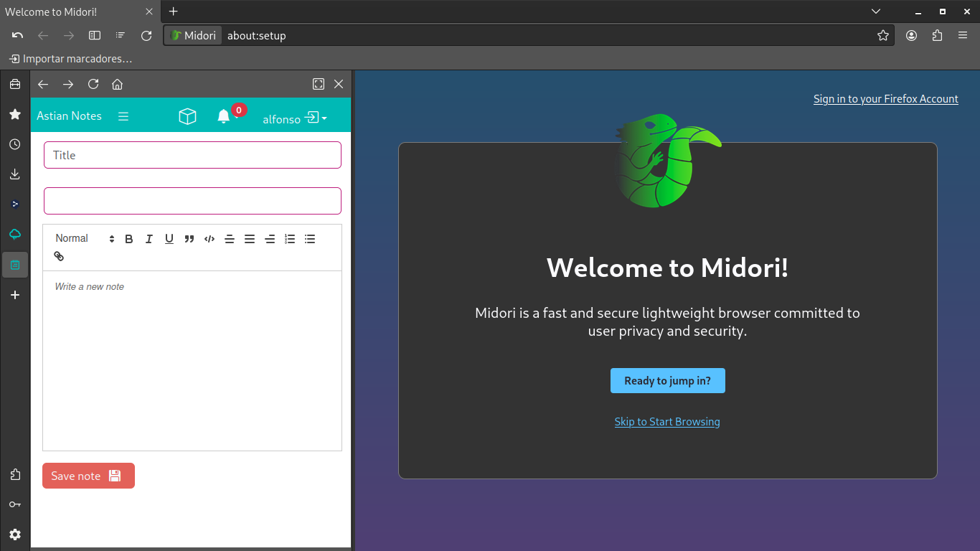Click Ready to jump in button
The image size is (980, 551).
668,381
